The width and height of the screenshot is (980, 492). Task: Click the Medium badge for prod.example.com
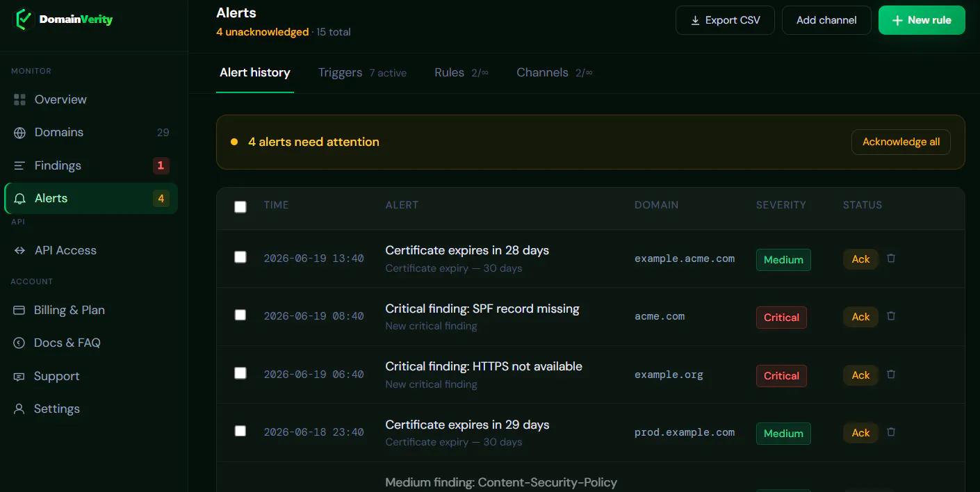783,434
